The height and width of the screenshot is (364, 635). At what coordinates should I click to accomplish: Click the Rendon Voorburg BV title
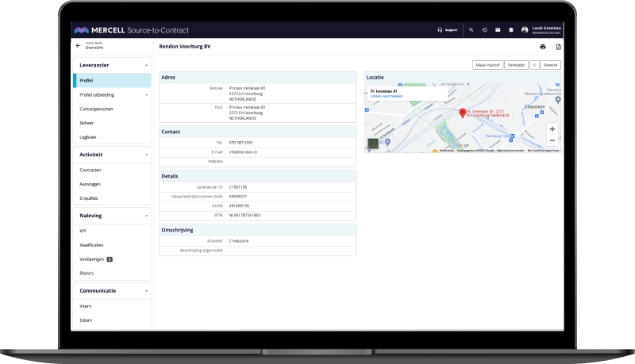point(185,47)
